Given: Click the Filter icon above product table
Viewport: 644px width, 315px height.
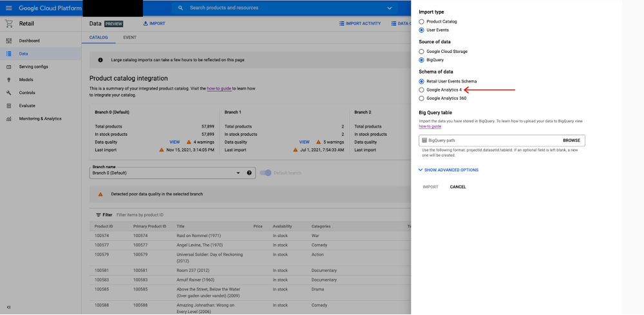Looking at the screenshot, I should pyautogui.click(x=98, y=215).
